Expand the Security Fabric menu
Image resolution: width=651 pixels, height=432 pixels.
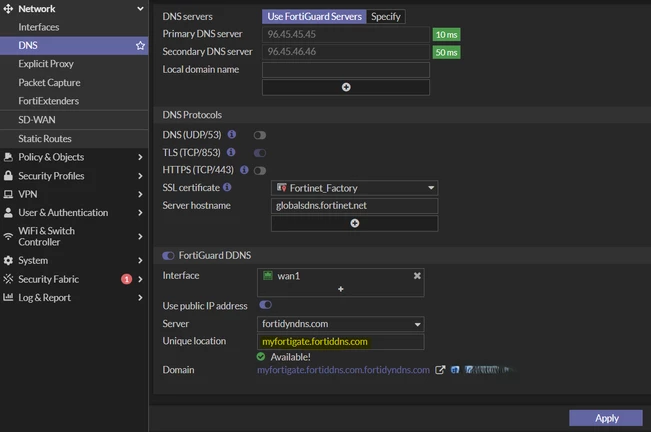pyautogui.click(x=140, y=279)
